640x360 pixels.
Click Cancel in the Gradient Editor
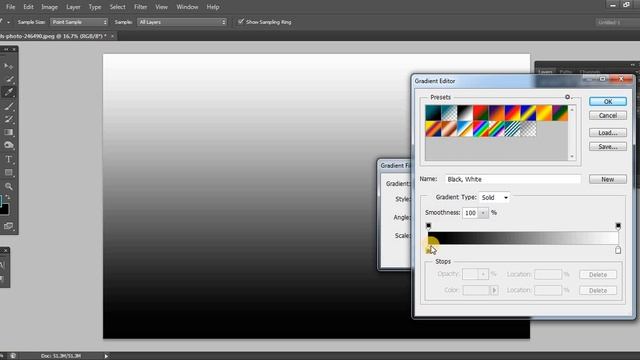pos(608,116)
